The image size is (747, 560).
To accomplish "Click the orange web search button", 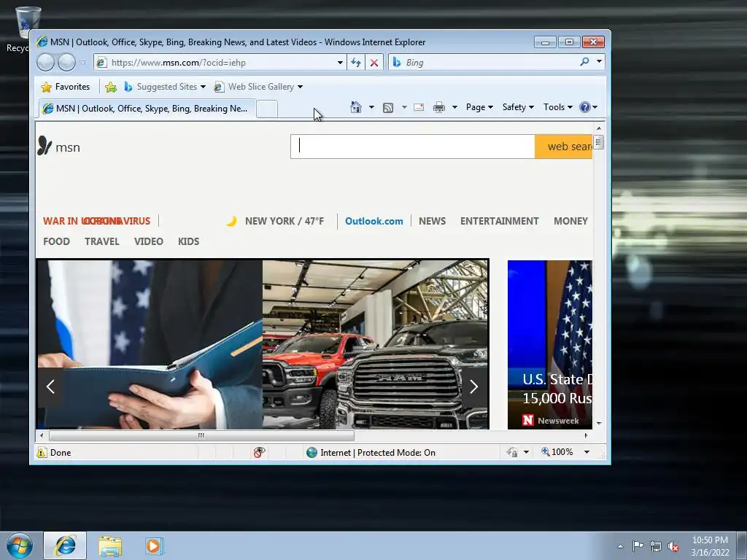I will pyautogui.click(x=564, y=146).
